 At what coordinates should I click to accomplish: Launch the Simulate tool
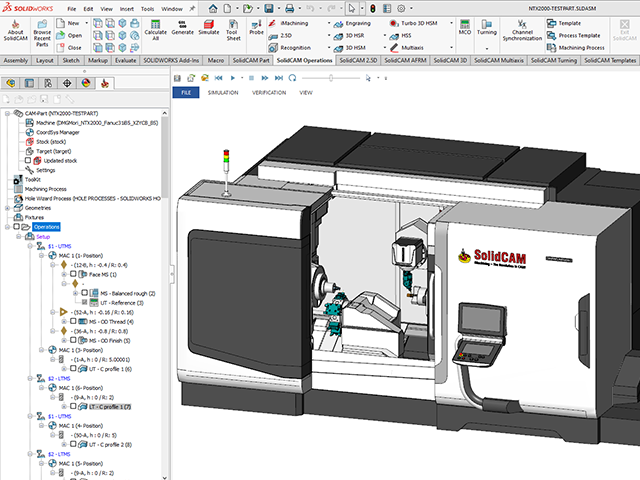tap(209, 28)
